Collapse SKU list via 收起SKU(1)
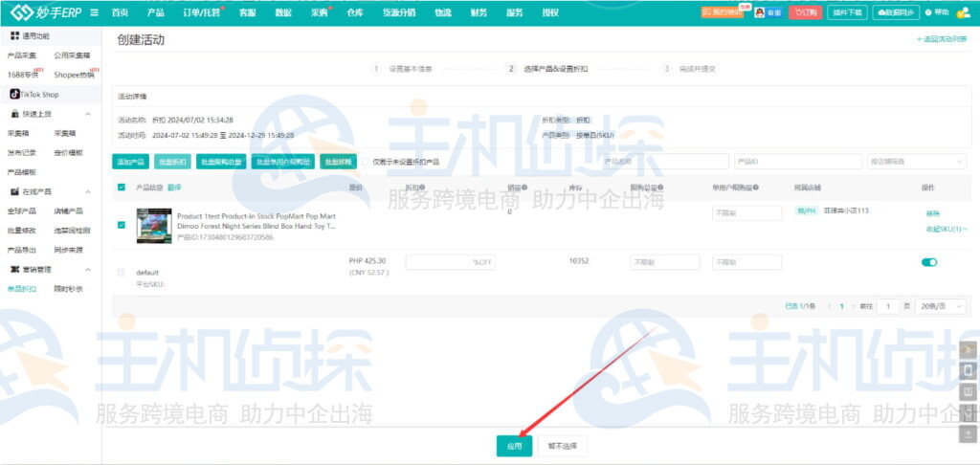The image size is (980, 465). (x=947, y=229)
